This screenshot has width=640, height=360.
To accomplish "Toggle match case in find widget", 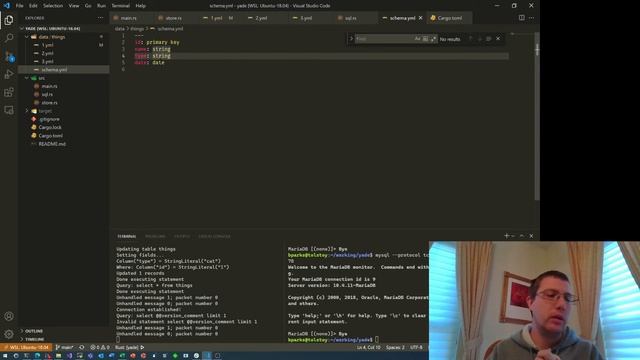I will (417, 39).
